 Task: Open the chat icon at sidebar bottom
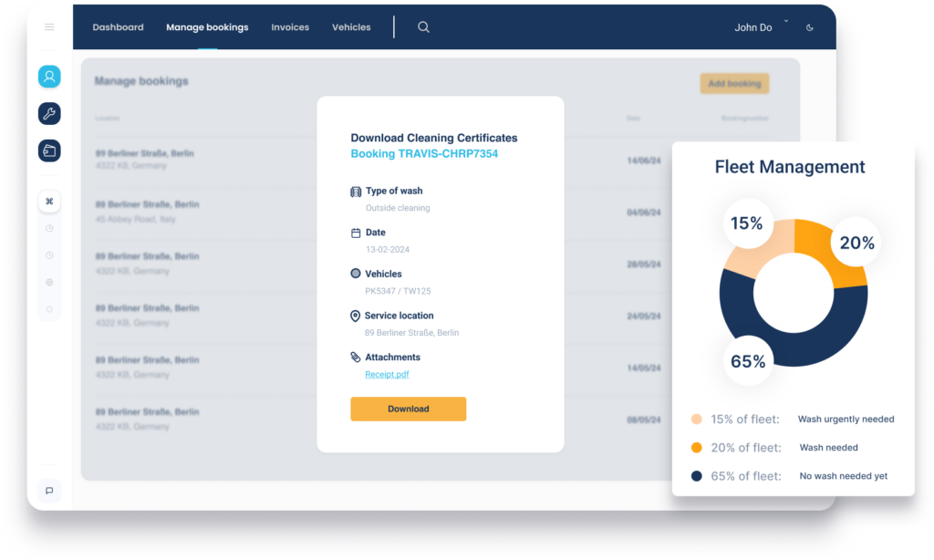pyautogui.click(x=49, y=491)
